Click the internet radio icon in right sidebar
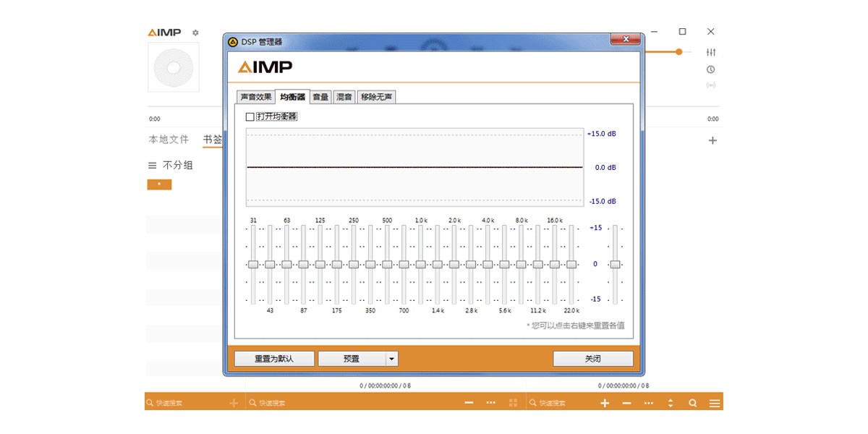 pos(711,87)
